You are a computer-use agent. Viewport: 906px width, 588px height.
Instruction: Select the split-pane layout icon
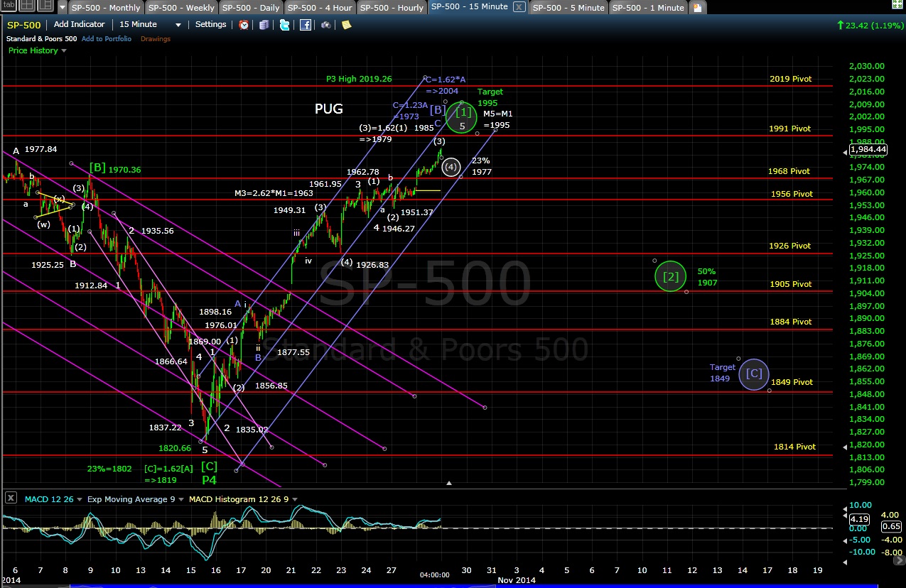tap(45, 6)
